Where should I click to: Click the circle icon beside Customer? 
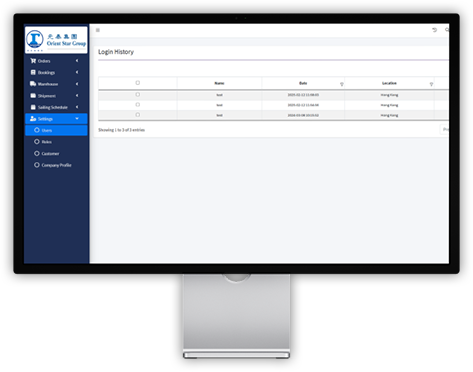tap(37, 153)
